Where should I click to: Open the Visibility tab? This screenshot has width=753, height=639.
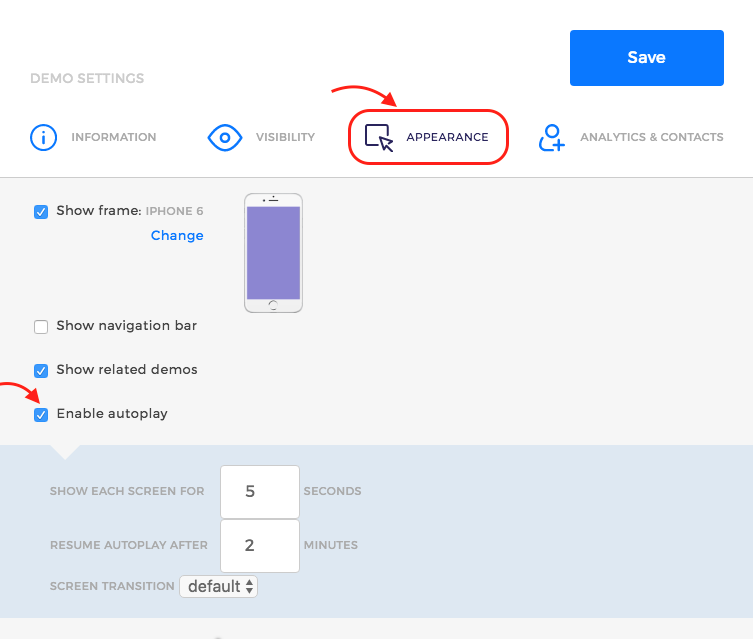pyautogui.click(x=285, y=137)
